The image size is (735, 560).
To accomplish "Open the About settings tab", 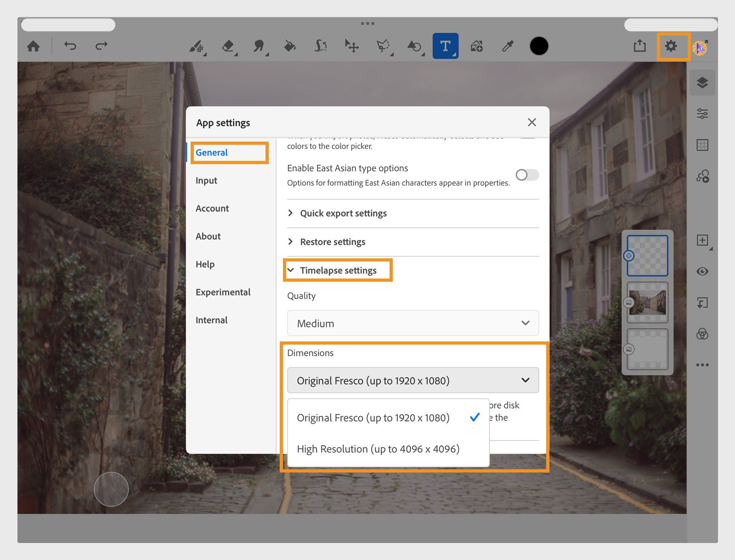I will click(208, 237).
